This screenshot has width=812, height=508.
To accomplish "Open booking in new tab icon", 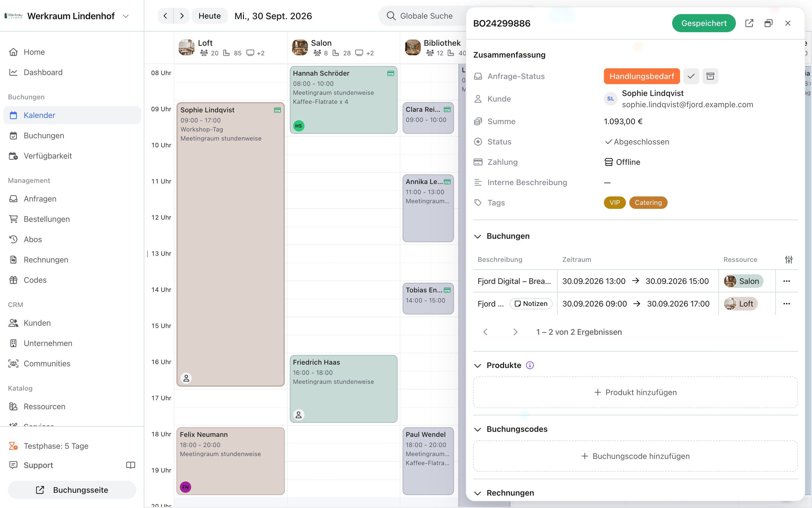I will click(749, 23).
